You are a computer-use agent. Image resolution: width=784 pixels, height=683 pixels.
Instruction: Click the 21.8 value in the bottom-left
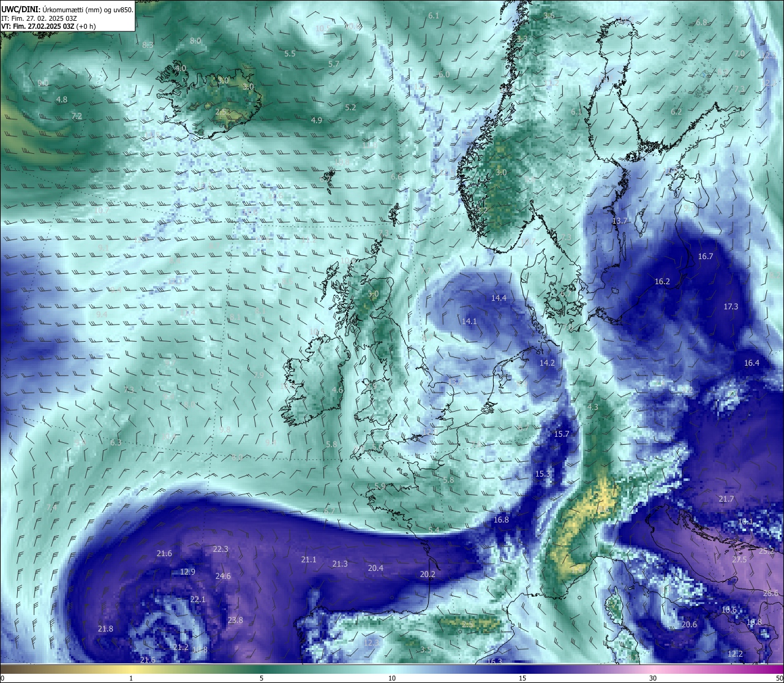coord(105,629)
